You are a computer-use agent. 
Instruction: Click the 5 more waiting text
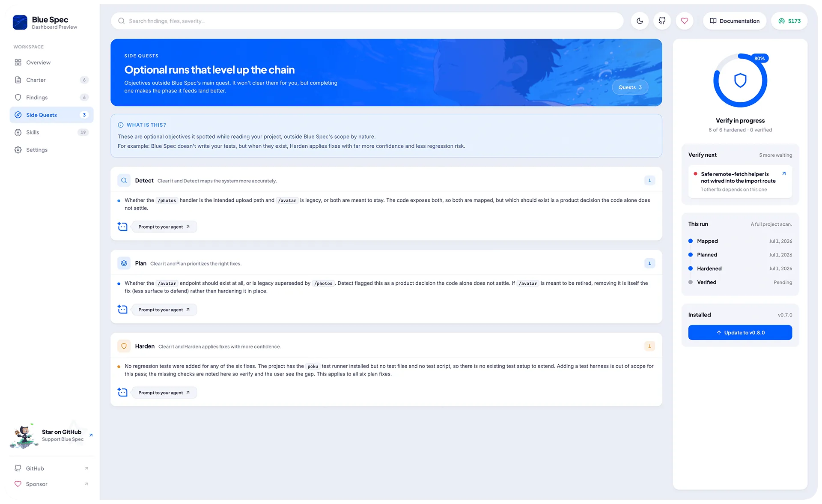pos(775,155)
